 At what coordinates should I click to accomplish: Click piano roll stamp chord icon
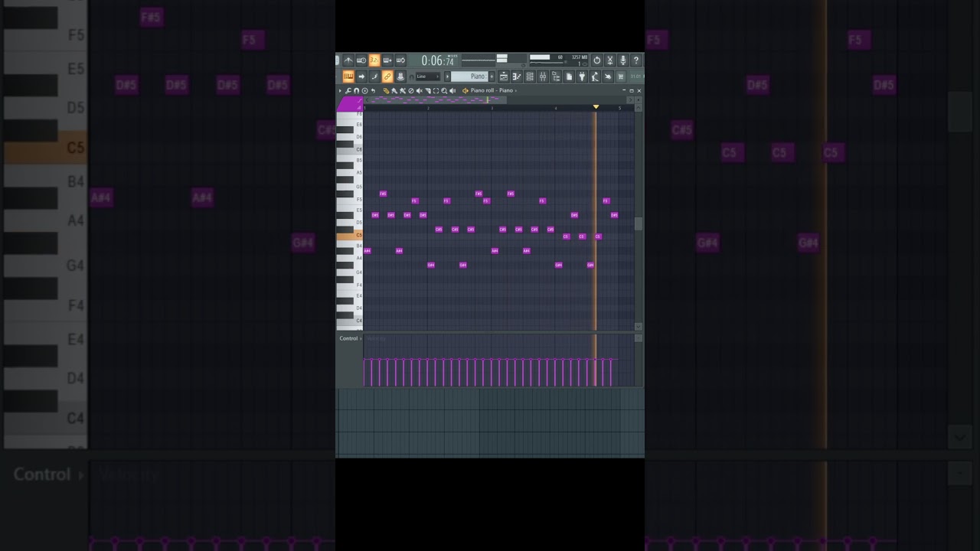(365, 90)
